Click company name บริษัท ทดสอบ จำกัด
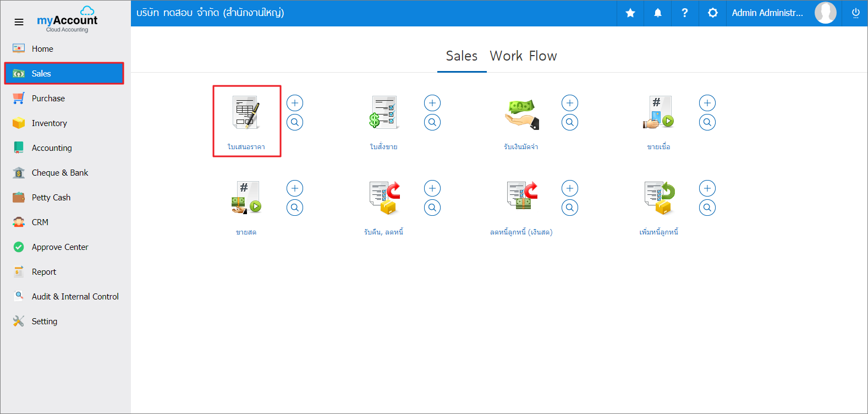The image size is (868, 414). [x=210, y=13]
